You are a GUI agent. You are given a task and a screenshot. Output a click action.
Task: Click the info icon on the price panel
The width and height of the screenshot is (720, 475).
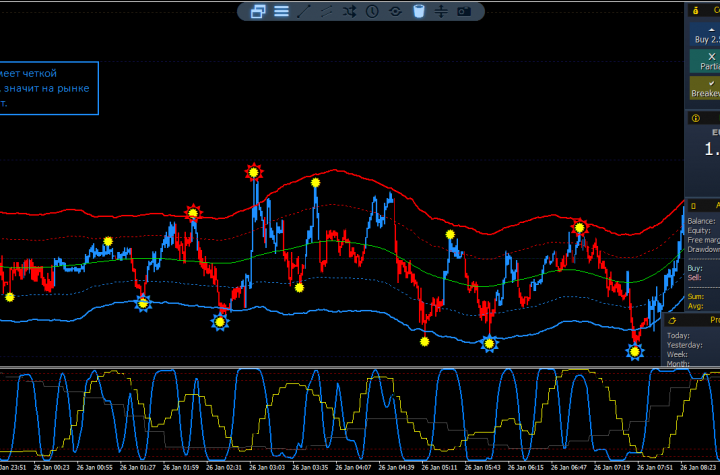[694, 118]
